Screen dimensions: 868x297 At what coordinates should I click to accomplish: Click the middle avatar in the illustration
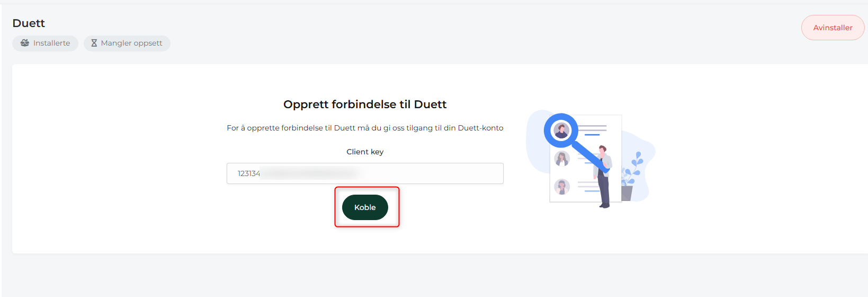(x=562, y=159)
